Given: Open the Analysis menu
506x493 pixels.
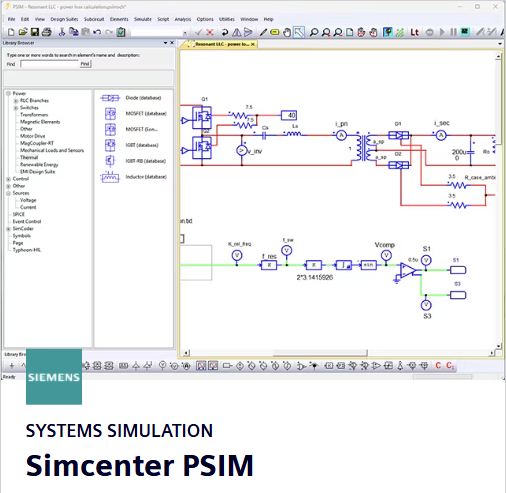Looking at the screenshot, I should [x=183, y=19].
